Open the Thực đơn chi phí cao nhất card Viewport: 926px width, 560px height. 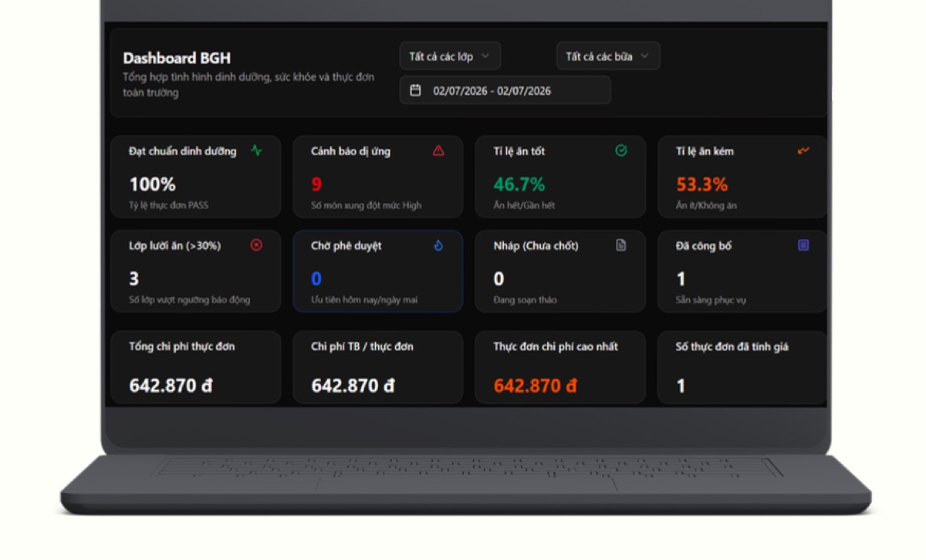[x=560, y=368]
